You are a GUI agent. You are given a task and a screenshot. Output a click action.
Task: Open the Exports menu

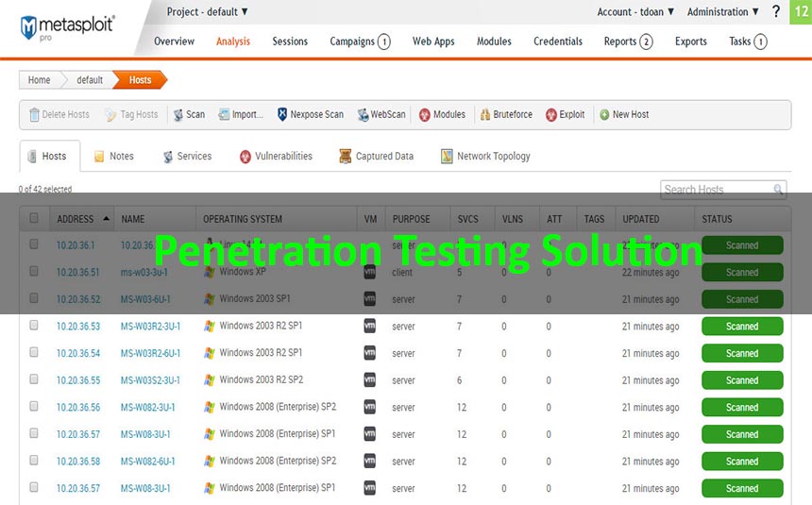click(691, 42)
